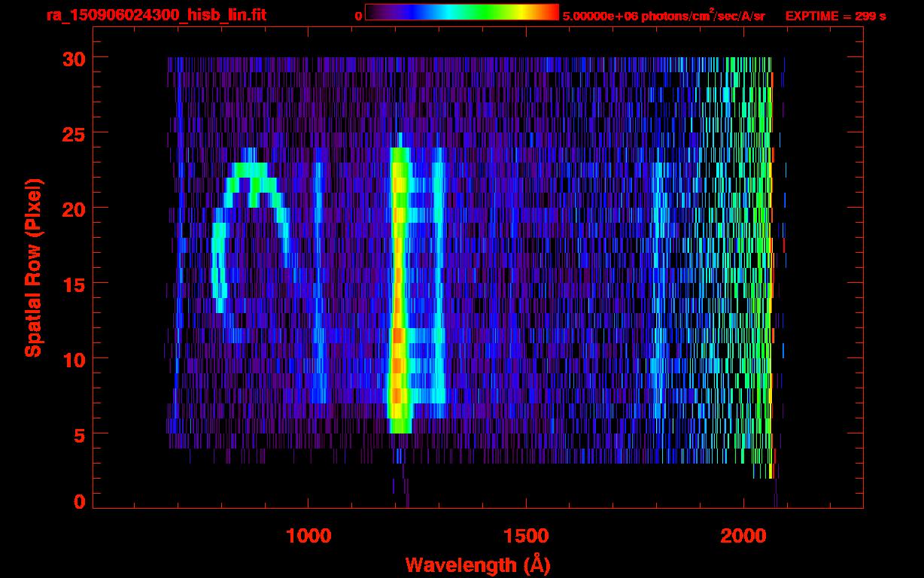Click the rainbow color scale bar
924x578 pixels.
click(462, 13)
